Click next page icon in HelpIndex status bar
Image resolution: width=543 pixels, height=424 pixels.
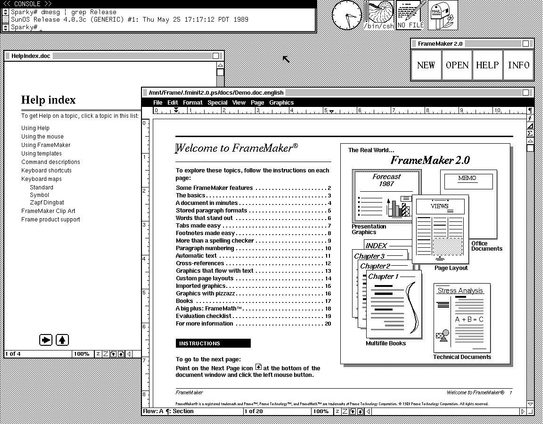pos(113,354)
